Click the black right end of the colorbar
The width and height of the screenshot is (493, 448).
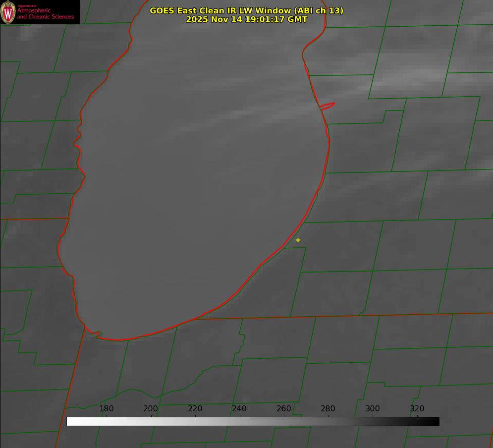point(436,422)
